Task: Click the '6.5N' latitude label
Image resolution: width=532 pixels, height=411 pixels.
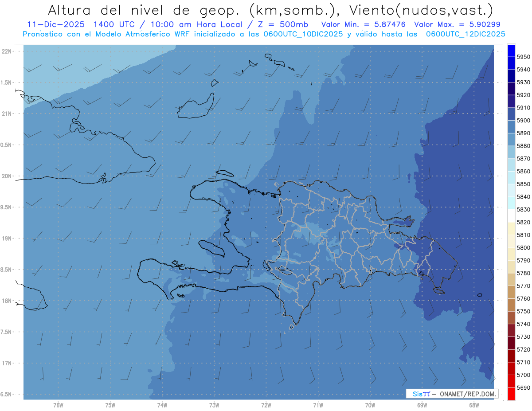Action: pyautogui.click(x=6, y=394)
